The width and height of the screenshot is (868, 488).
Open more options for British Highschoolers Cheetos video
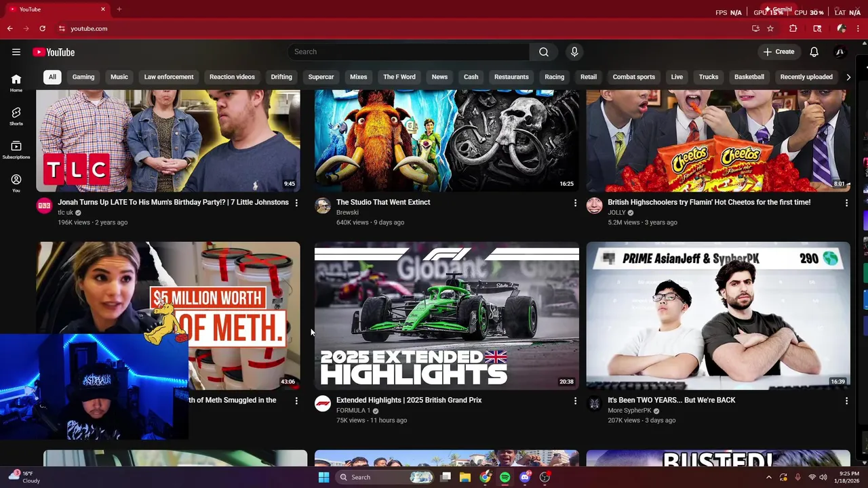(x=846, y=203)
